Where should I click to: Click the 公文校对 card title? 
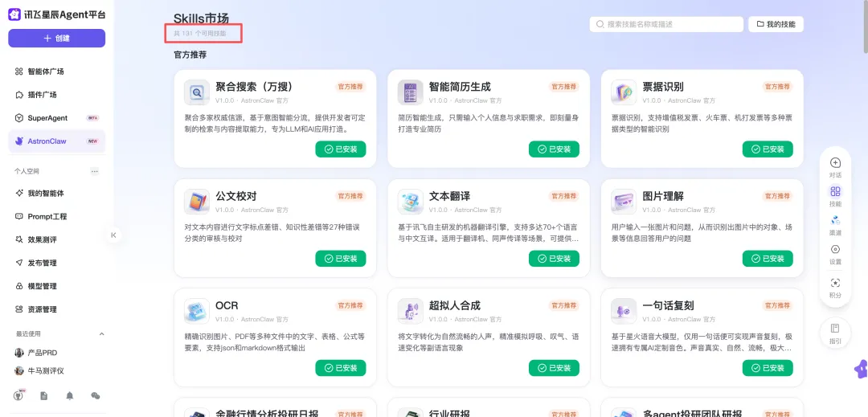pos(235,196)
